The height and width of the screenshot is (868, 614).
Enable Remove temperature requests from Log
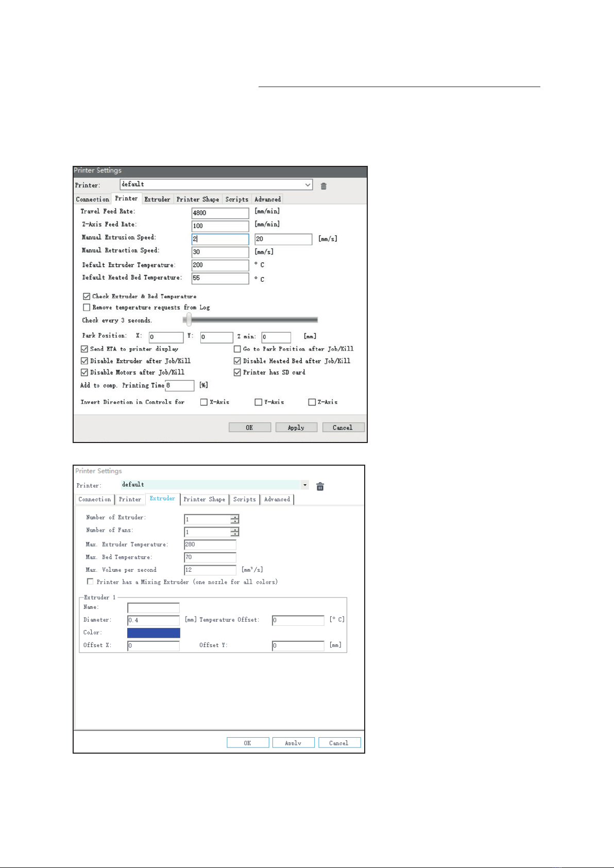(x=87, y=308)
